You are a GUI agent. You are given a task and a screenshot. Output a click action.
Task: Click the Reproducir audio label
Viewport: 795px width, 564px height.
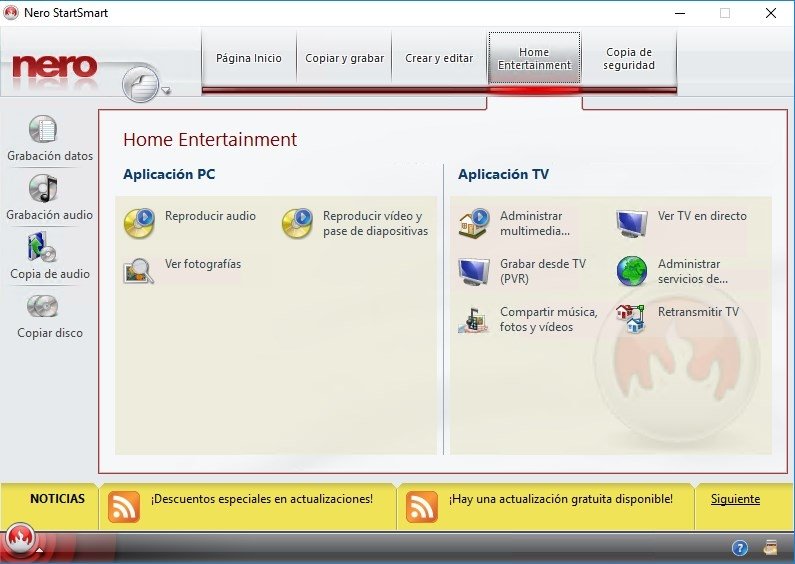[x=210, y=216]
